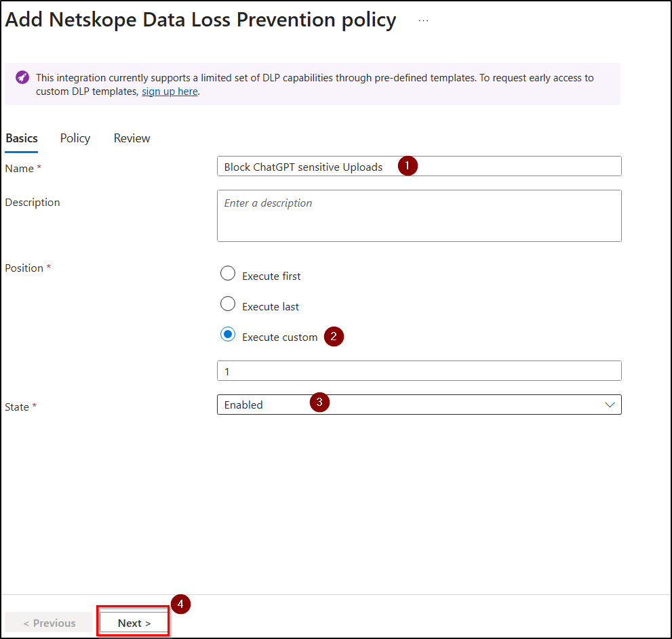This screenshot has height=639, width=672.
Task: Select the Basics tab
Action: point(22,138)
